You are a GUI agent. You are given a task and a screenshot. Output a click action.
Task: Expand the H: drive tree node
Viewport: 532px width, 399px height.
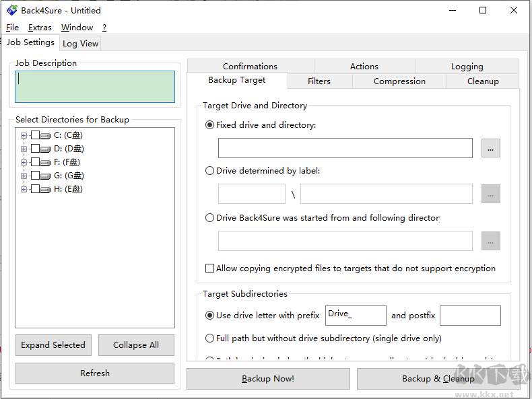click(x=24, y=189)
